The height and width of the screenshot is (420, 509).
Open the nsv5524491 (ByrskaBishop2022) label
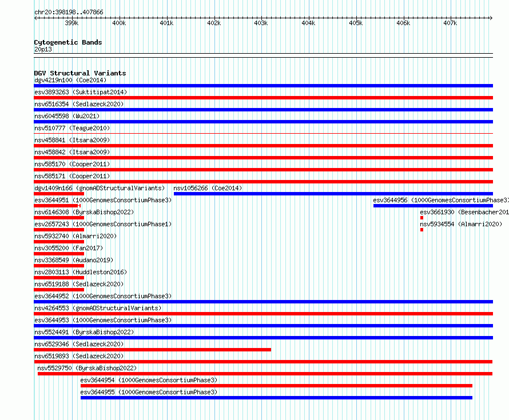click(x=84, y=332)
